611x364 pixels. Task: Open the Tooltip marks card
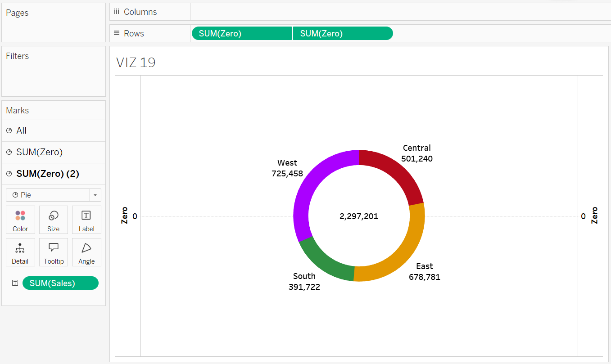point(54,252)
